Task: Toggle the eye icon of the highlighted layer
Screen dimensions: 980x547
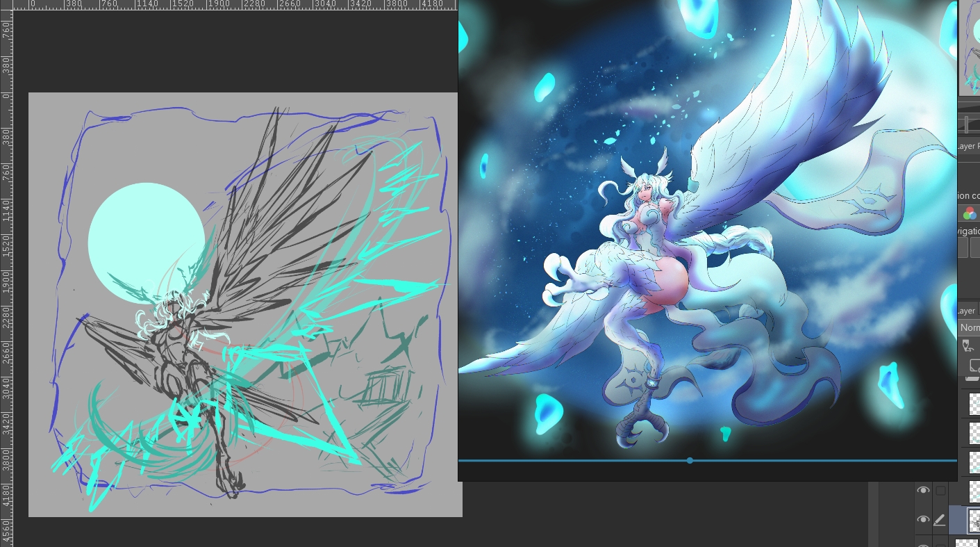Action: pyautogui.click(x=922, y=520)
